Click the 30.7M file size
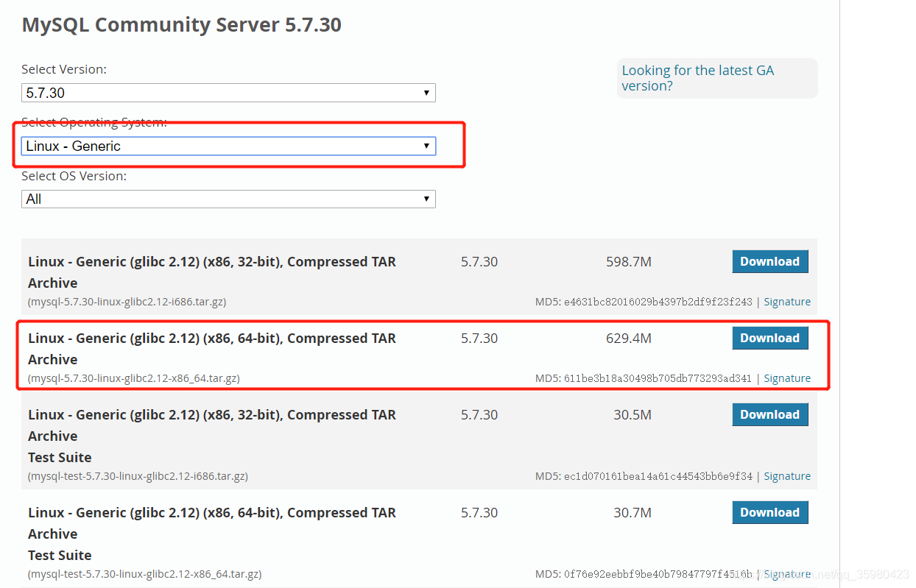Screen dimensions: 916x588 click(633, 513)
